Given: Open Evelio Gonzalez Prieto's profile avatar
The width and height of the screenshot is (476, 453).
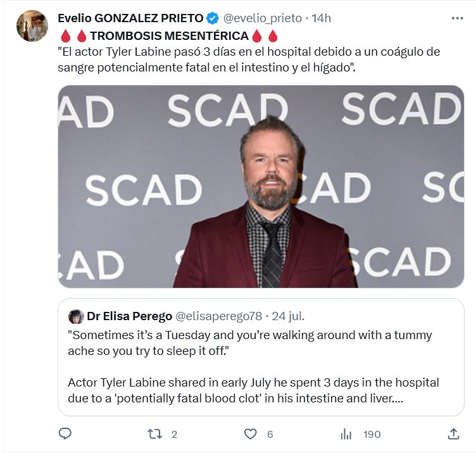Looking at the screenshot, I should pos(32,27).
